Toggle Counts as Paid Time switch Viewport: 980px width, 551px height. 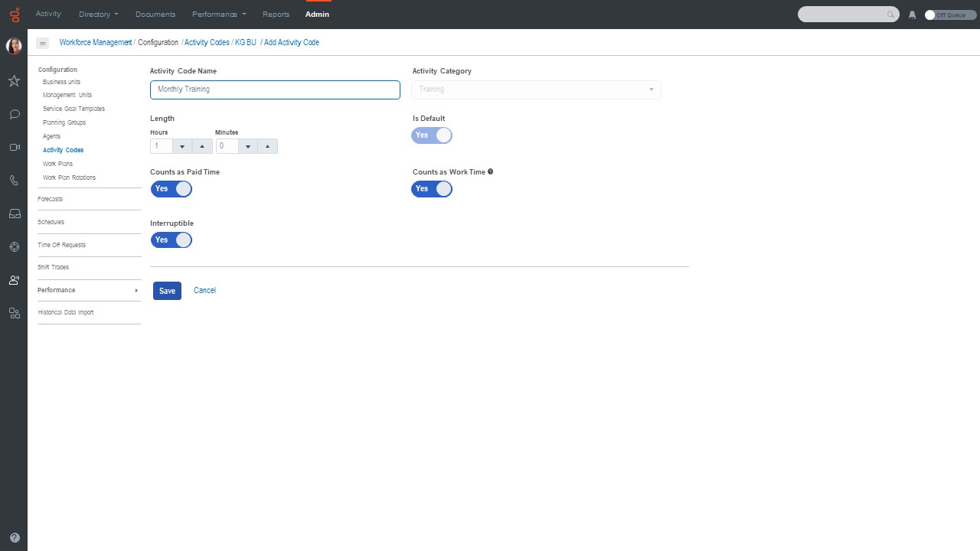click(x=171, y=189)
